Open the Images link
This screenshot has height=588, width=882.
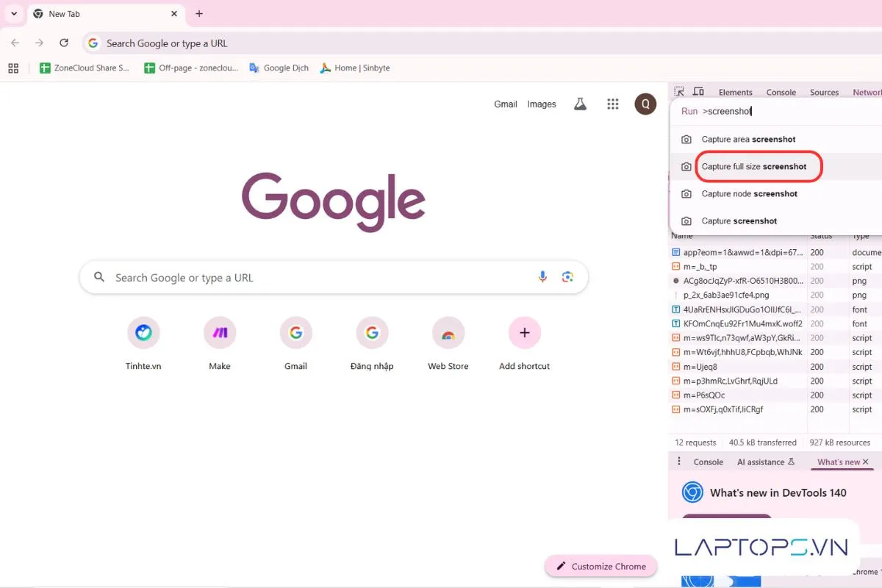point(542,104)
